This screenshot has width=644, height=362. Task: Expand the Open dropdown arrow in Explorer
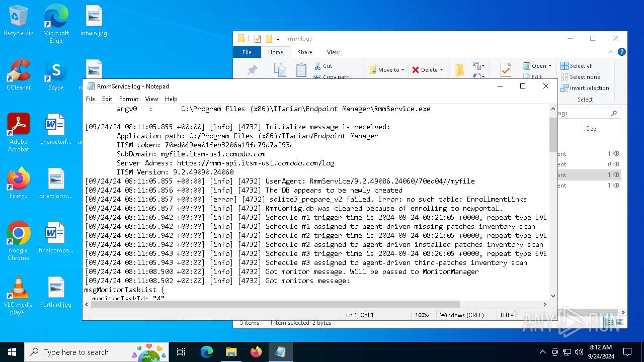550,66
